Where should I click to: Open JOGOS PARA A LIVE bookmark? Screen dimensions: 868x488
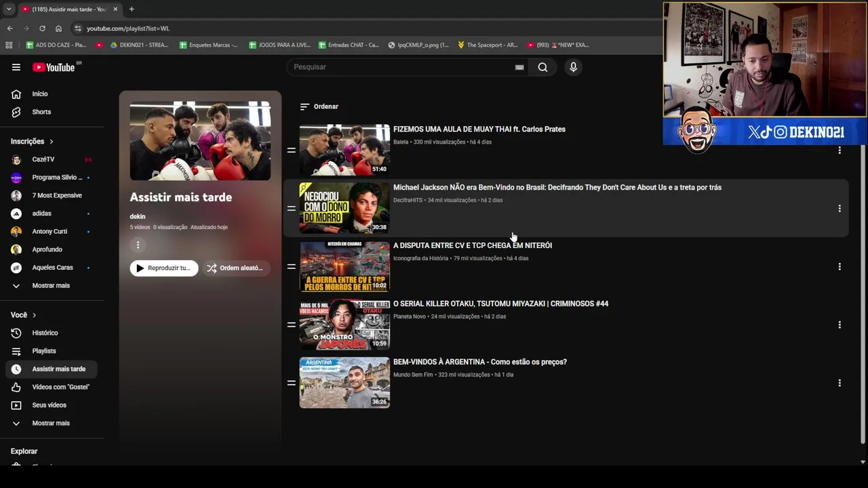point(279,45)
